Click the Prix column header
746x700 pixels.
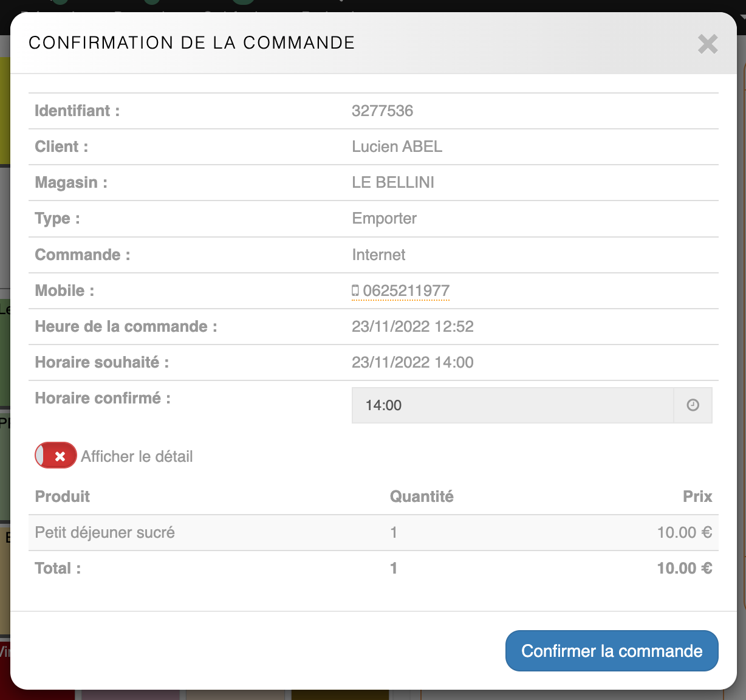(x=697, y=496)
